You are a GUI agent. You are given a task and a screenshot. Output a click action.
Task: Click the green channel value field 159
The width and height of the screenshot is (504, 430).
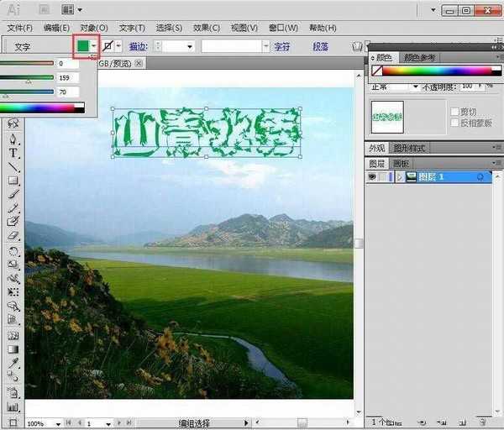[x=68, y=77]
